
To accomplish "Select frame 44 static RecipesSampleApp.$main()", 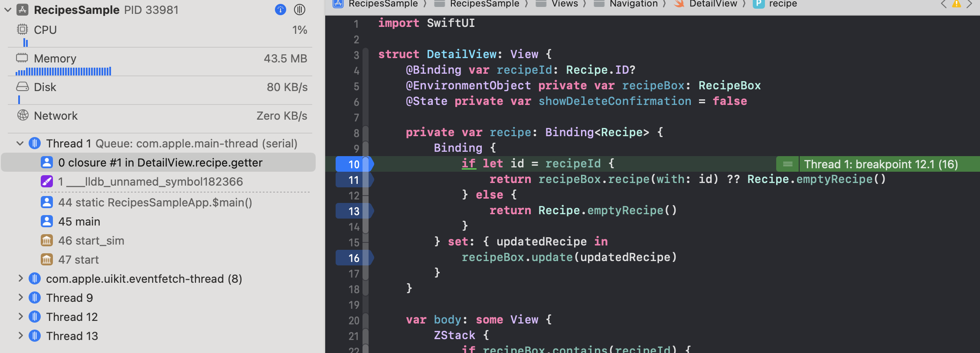I will click(155, 203).
